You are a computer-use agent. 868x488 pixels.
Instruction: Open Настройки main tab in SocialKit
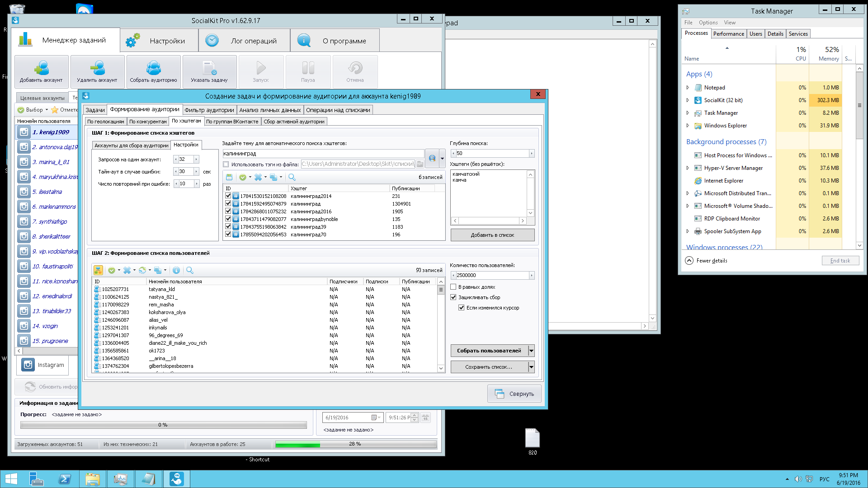[x=159, y=41]
